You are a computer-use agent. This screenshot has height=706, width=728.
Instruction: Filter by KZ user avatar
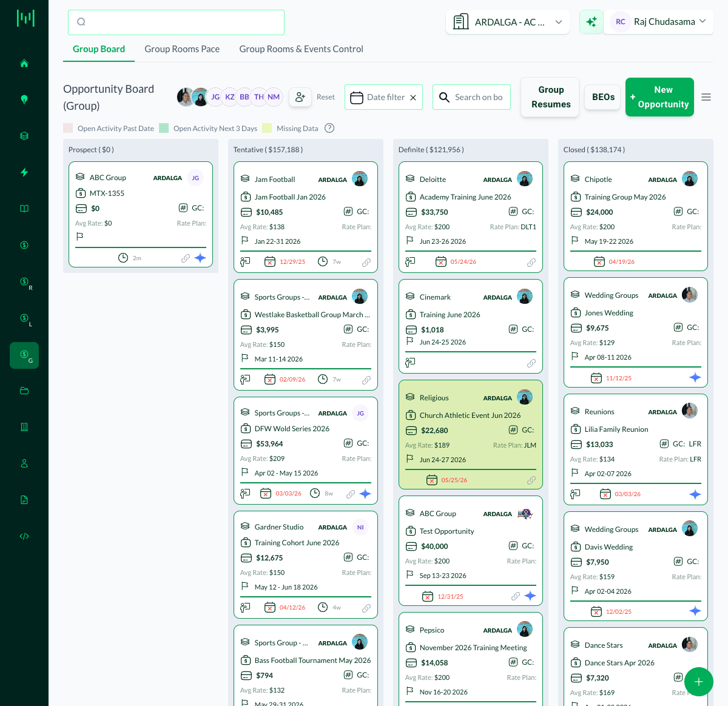[230, 97]
